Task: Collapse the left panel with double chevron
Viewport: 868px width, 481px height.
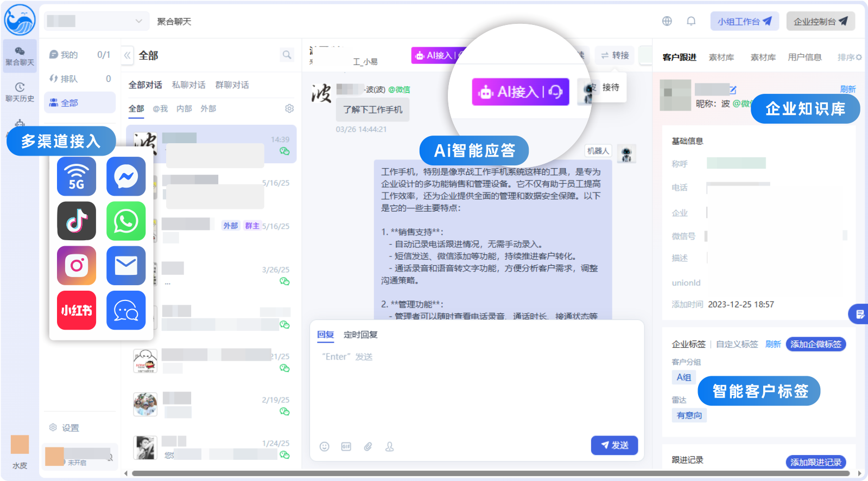Action: (127, 55)
